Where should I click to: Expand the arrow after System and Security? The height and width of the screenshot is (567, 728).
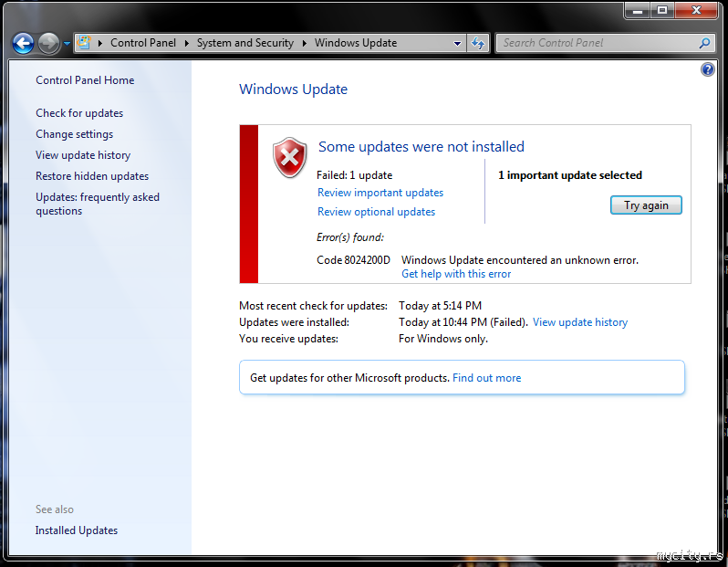[305, 43]
